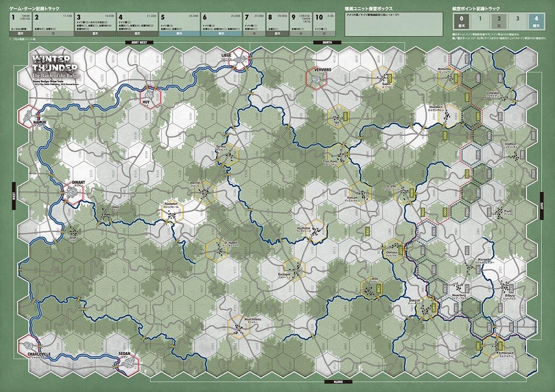Click the EAST map edge label
555x392 pixels.
[x=543, y=207]
